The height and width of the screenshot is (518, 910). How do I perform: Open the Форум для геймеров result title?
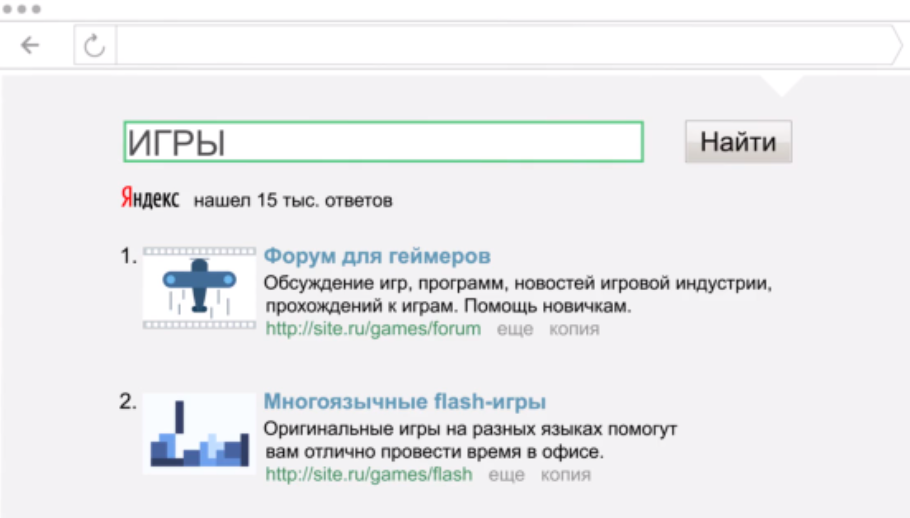377,256
